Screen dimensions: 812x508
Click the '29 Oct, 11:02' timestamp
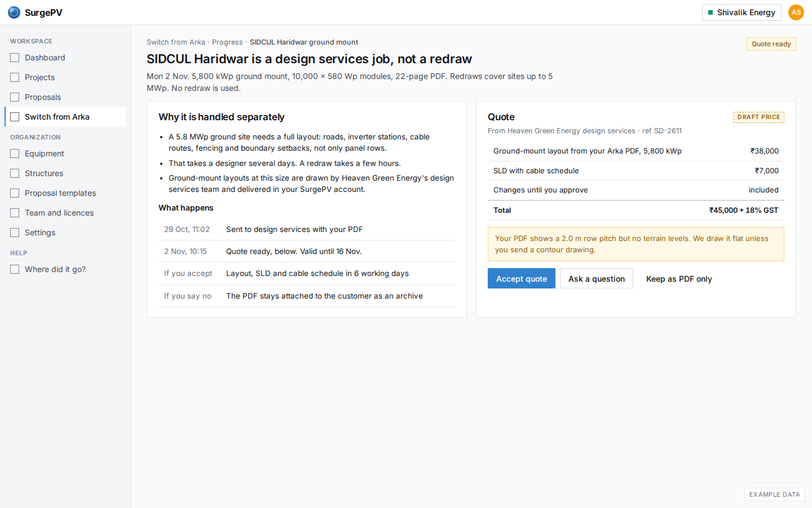click(187, 229)
